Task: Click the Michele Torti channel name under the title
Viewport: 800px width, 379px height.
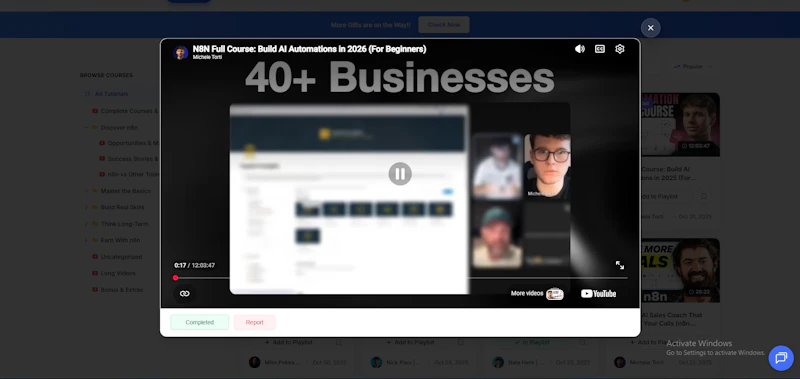Action: [x=207, y=57]
